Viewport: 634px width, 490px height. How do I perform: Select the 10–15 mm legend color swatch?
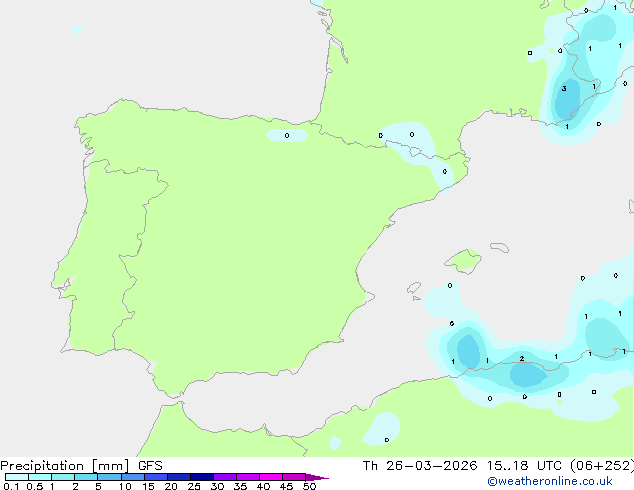[132, 477]
